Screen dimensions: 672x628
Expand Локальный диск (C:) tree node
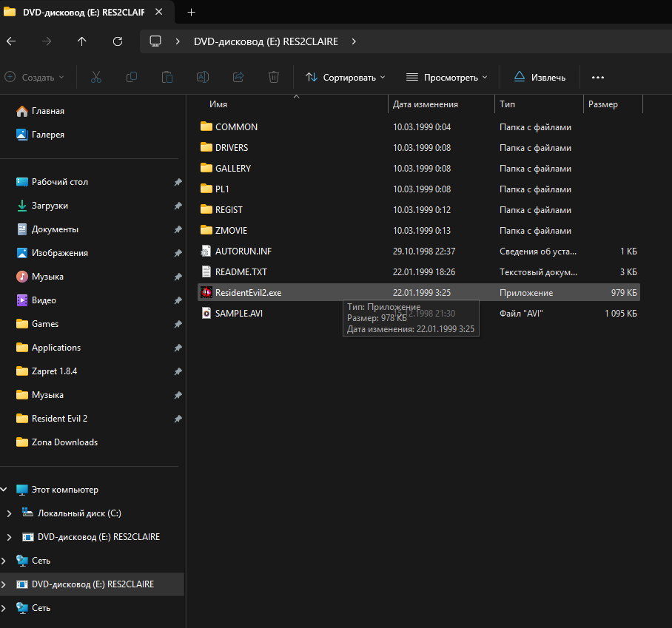pyautogui.click(x=10, y=513)
